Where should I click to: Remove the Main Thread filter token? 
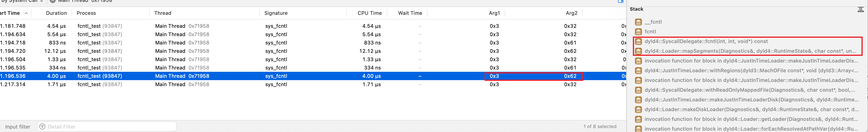[53, 1]
